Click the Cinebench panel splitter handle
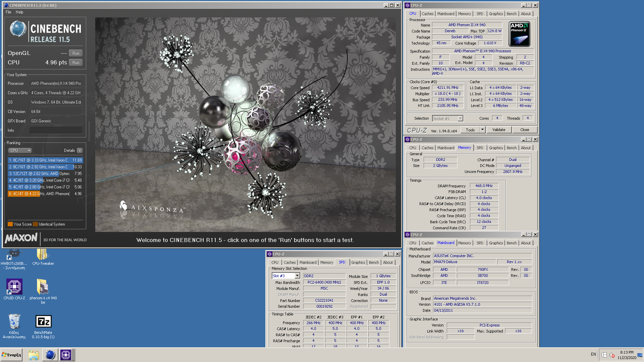Screen dimensions: 644x362 (89, 131)
